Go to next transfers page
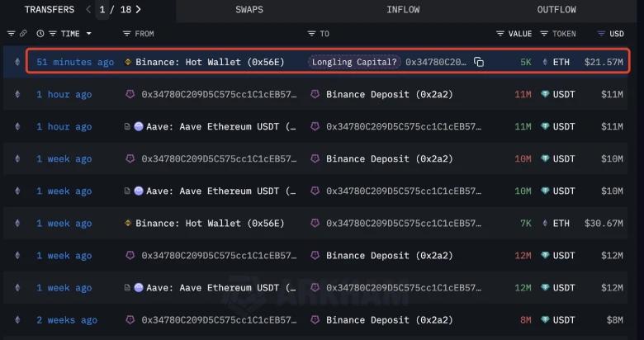 [139, 10]
